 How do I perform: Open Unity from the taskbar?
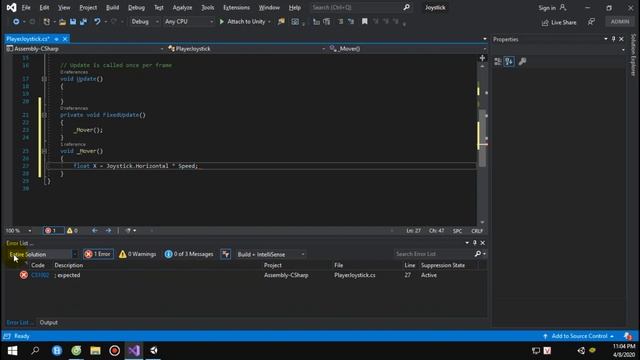pos(153,350)
